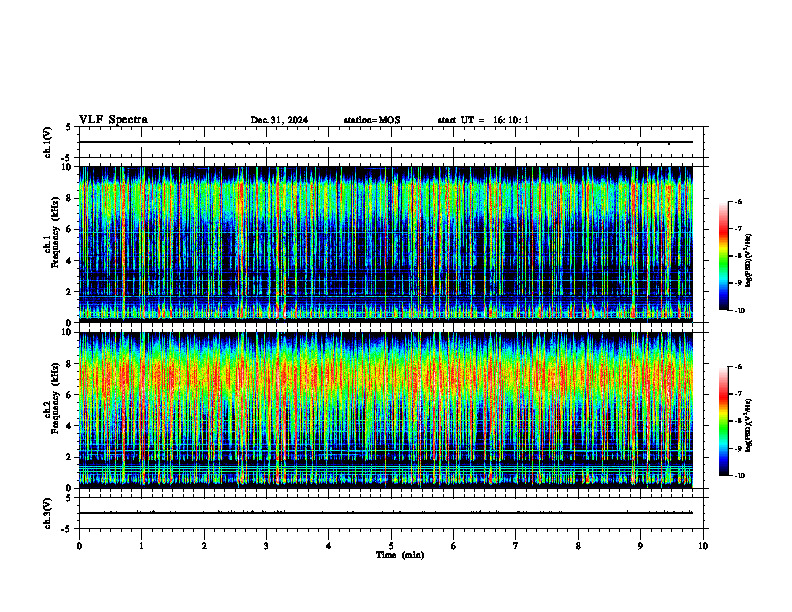Click time axis tick label "0"
The height and width of the screenshot is (612, 792).
79,546
